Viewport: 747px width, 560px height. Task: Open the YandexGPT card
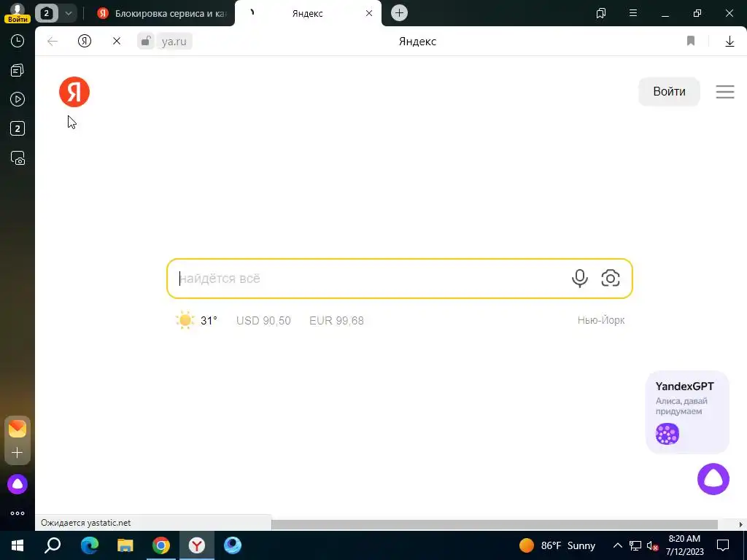pyautogui.click(x=687, y=412)
